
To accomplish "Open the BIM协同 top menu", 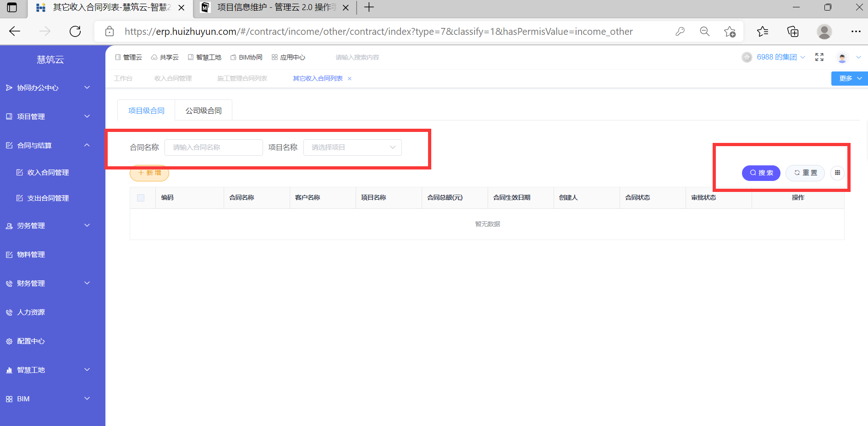I will pos(247,57).
